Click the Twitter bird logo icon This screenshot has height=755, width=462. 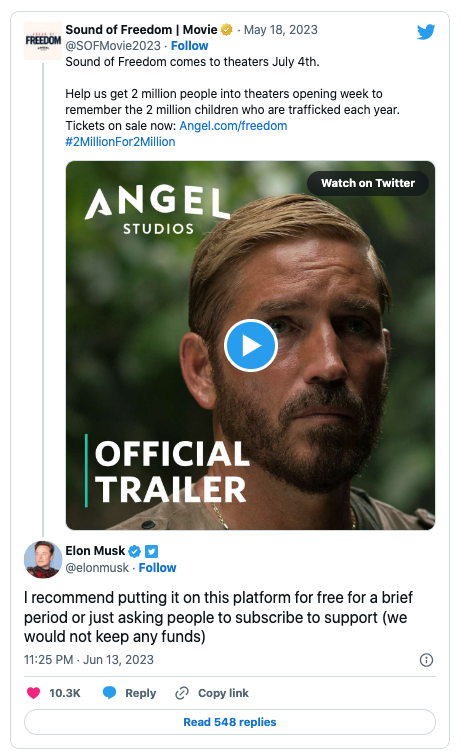[426, 32]
